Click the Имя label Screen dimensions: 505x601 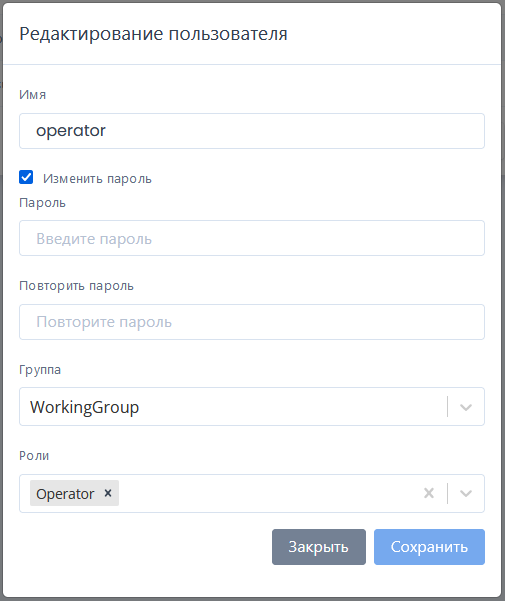pos(33,95)
